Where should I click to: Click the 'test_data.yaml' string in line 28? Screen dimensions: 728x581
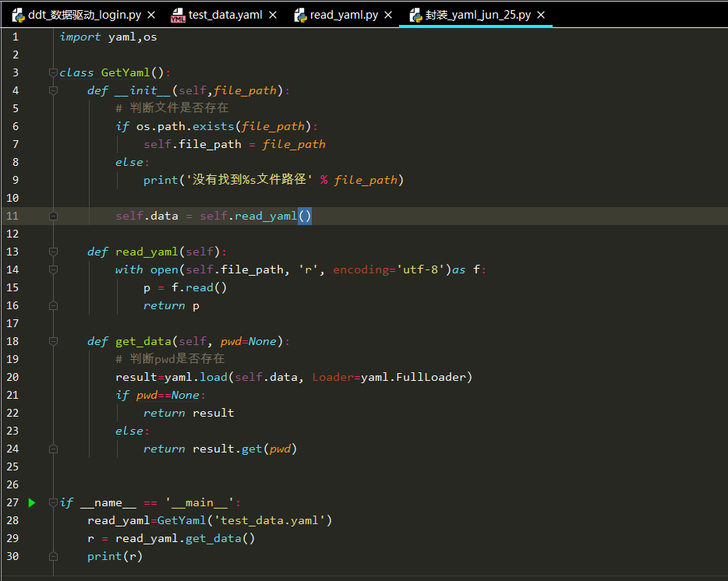pos(270,520)
